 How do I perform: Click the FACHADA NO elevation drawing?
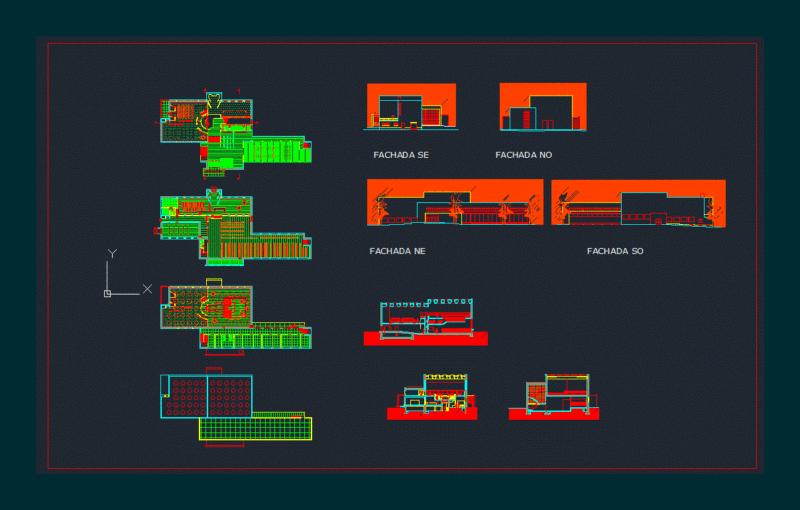[543, 107]
